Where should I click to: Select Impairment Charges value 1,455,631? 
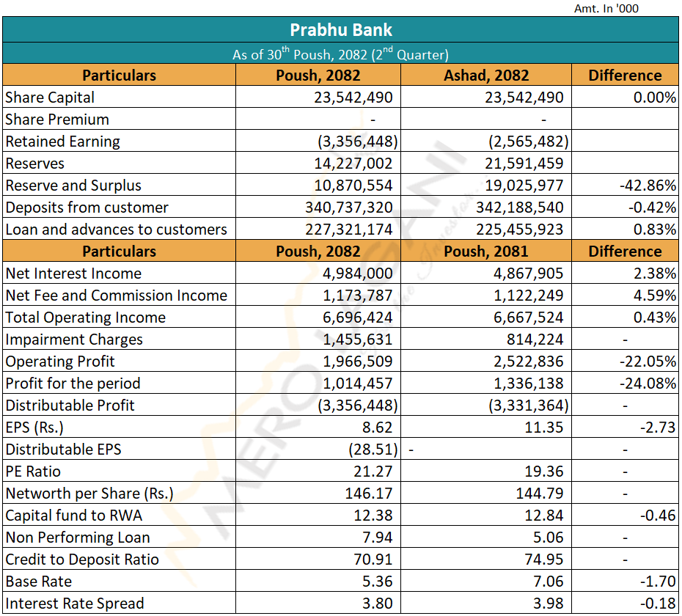(x=359, y=340)
